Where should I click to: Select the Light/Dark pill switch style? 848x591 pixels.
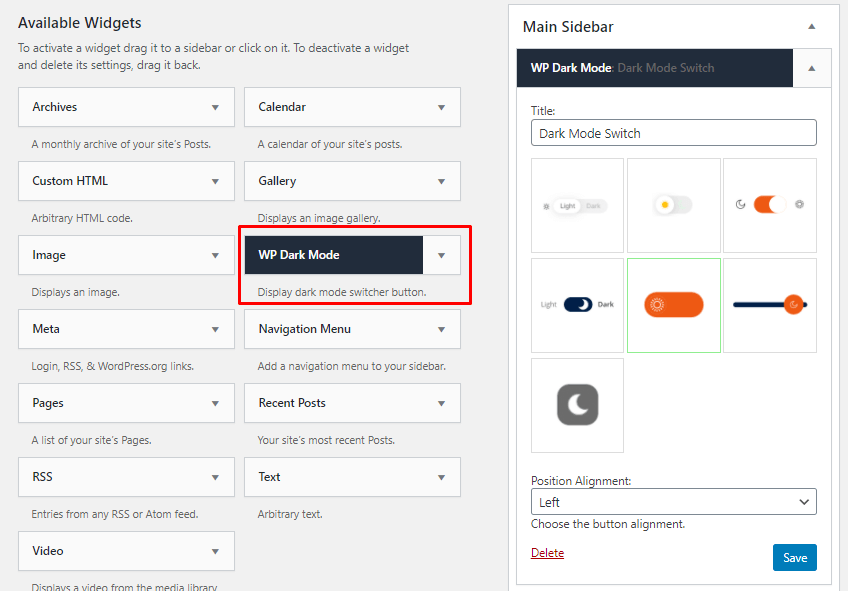coord(577,205)
